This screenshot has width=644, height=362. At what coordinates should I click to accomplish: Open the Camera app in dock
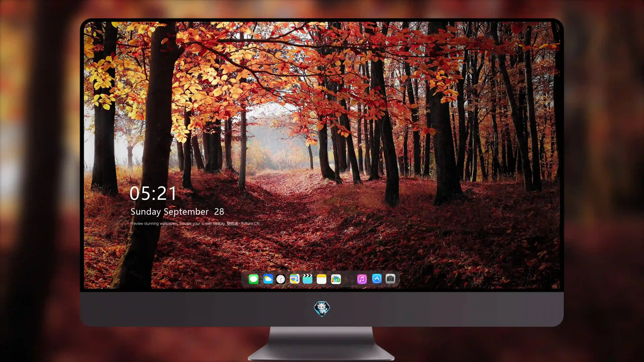[390, 279]
